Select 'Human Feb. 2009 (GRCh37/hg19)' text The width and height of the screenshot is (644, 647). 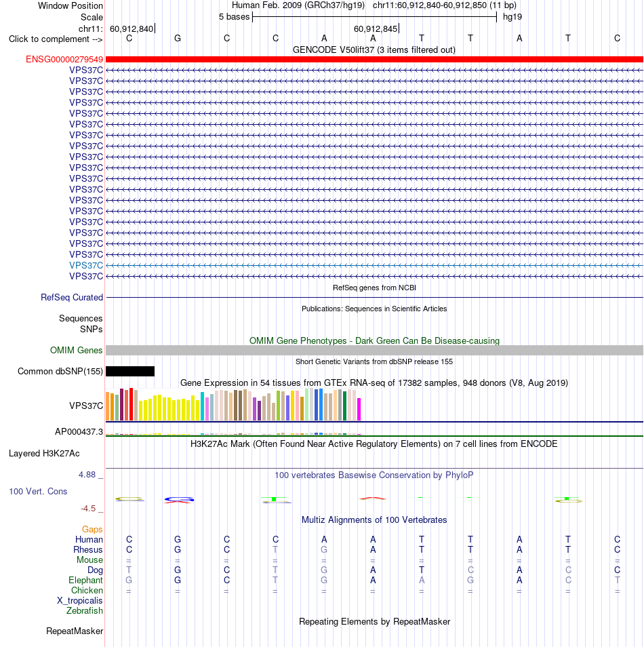[x=298, y=5]
